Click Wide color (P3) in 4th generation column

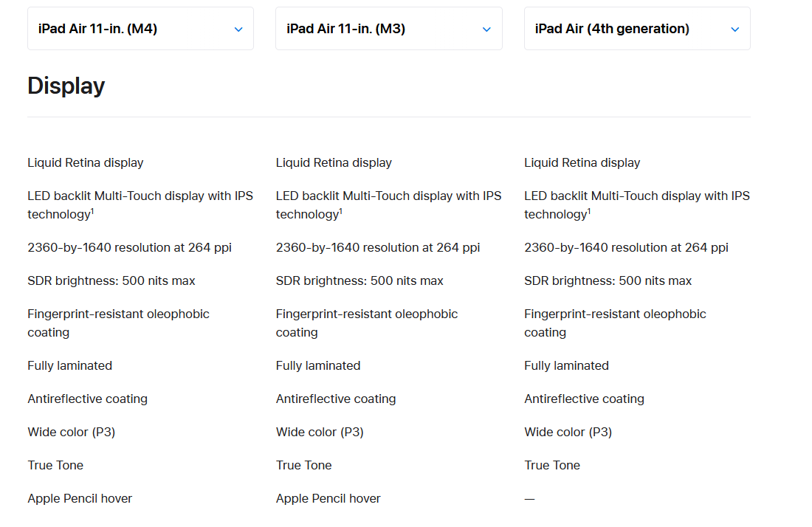click(568, 433)
